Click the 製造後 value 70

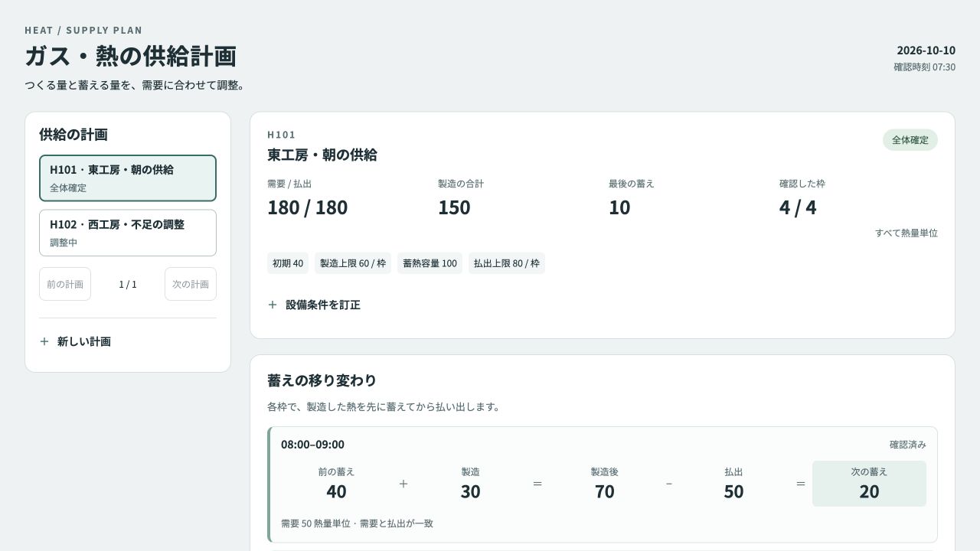coord(605,491)
